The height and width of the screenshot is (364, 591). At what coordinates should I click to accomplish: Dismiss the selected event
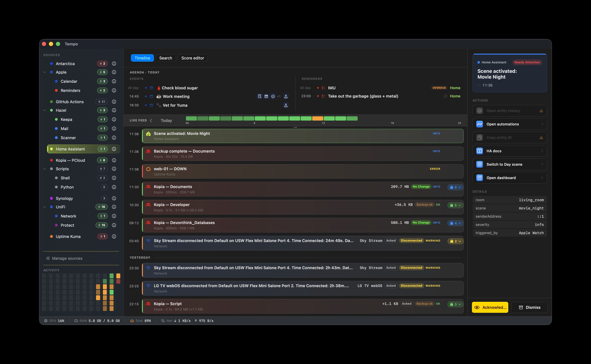pyautogui.click(x=529, y=307)
